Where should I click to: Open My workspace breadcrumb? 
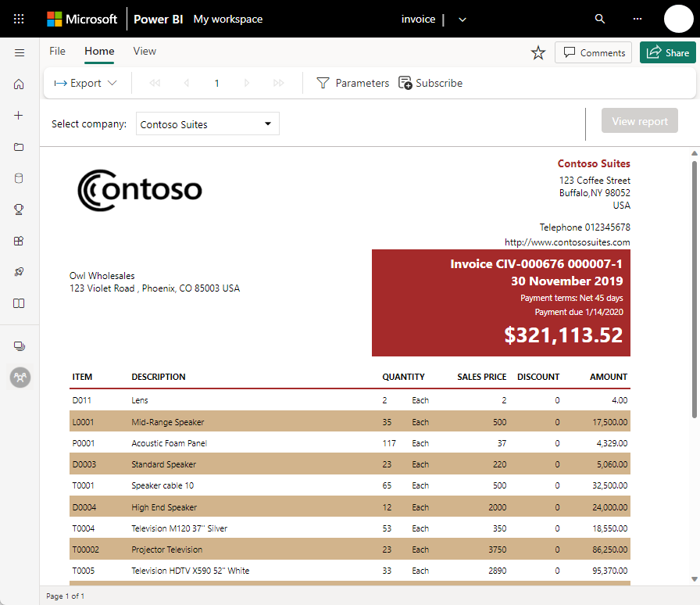[227, 20]
